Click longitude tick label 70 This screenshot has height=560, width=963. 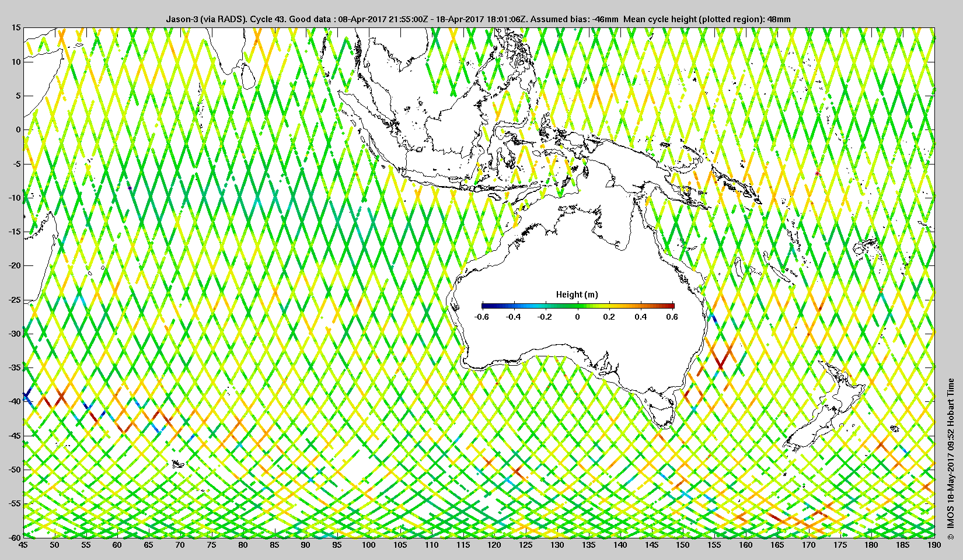coord(180,545)
